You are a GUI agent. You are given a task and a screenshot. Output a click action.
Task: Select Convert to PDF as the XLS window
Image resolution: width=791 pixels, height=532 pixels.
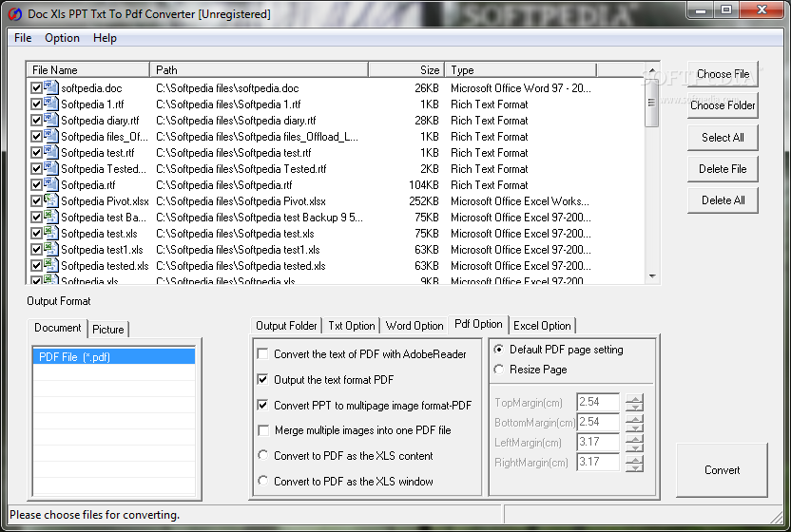[262, 481]
